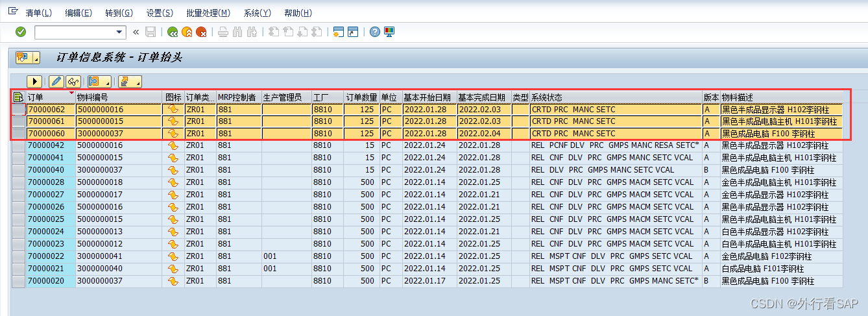Screen dimensions: 868x316
Task: Open the 批量处理(M) menu
Action: point(208,13)
